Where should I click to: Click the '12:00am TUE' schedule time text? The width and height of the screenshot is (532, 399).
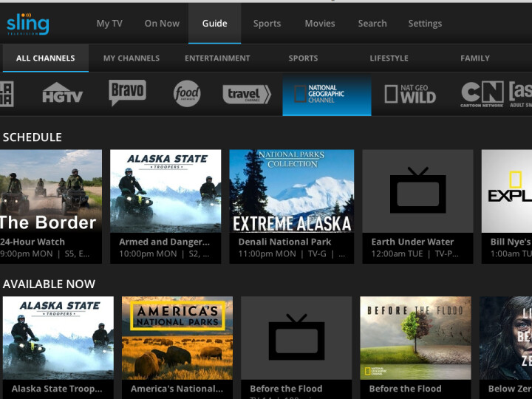(397, 253)
